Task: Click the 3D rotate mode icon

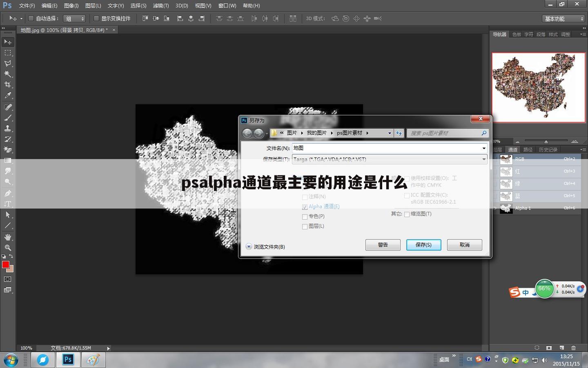Action: click(x=335, y=18)
